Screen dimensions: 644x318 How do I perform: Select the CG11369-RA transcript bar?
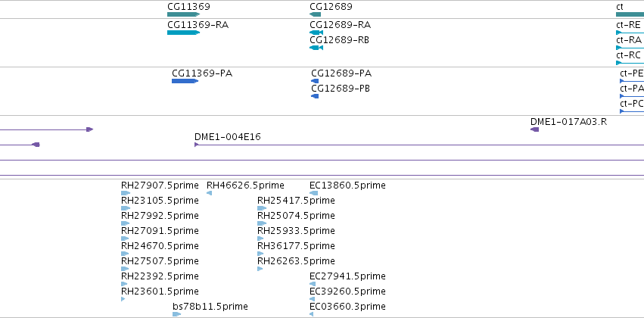(x=184, y=33)
